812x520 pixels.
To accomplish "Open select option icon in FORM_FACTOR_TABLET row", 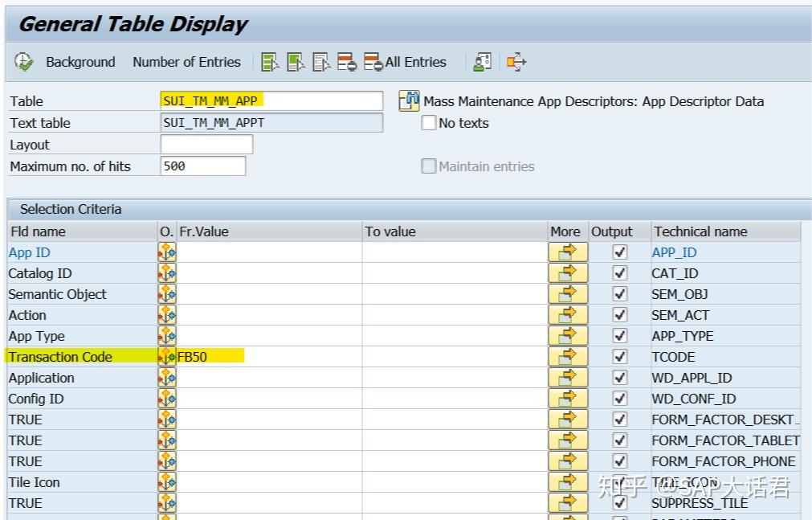I will point(167,440).
